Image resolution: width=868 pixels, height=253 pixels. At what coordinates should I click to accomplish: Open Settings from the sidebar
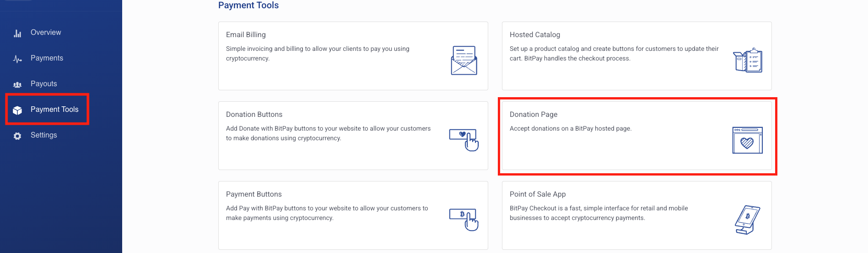(44, 135)
